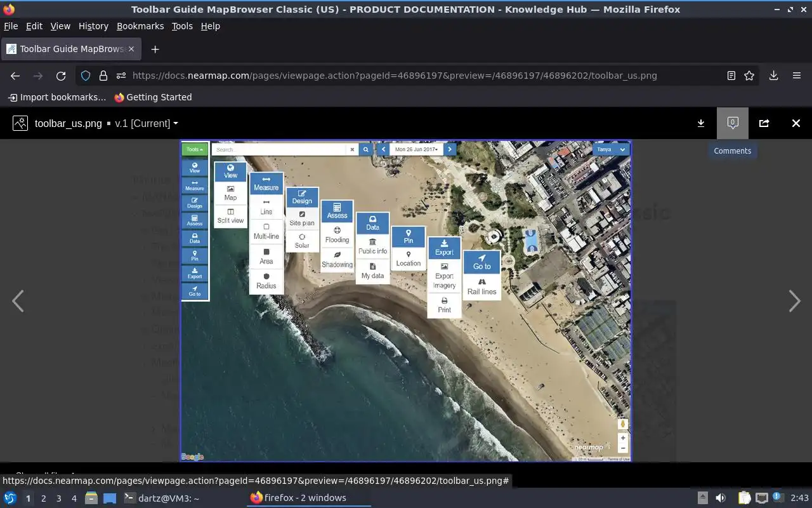
Task: Toggle reader view in address bar
Action: [x=731, y=76]
